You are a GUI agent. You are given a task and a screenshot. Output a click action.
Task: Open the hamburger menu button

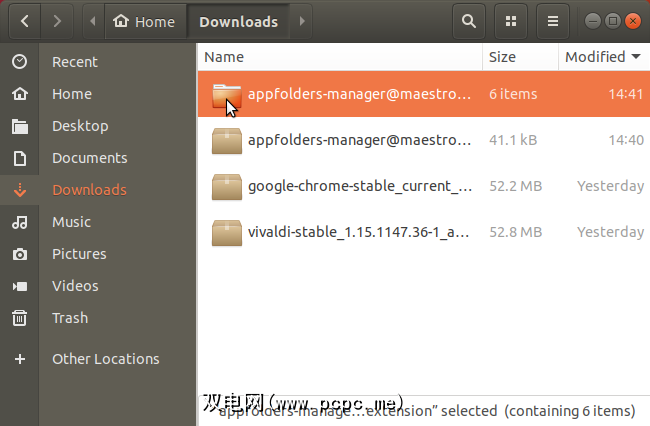pyautogui.click(x=553, y=21)
